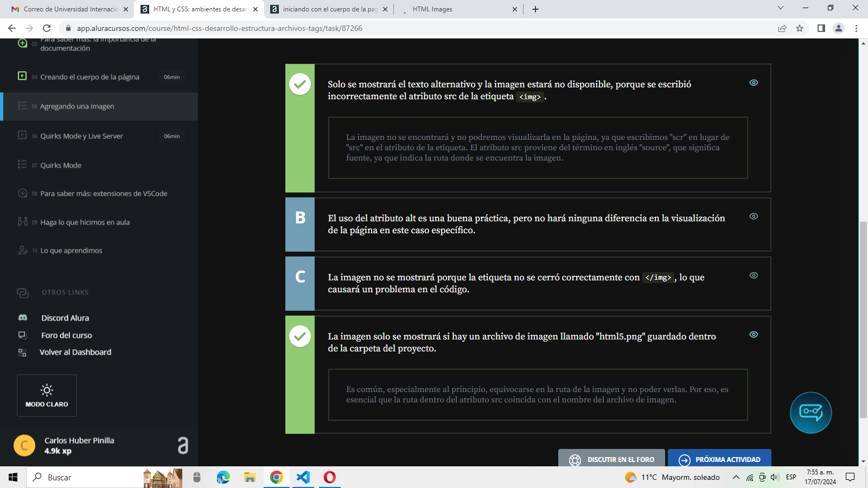
Task: Click the Otros Links section icon
Action: pos(23,293)
